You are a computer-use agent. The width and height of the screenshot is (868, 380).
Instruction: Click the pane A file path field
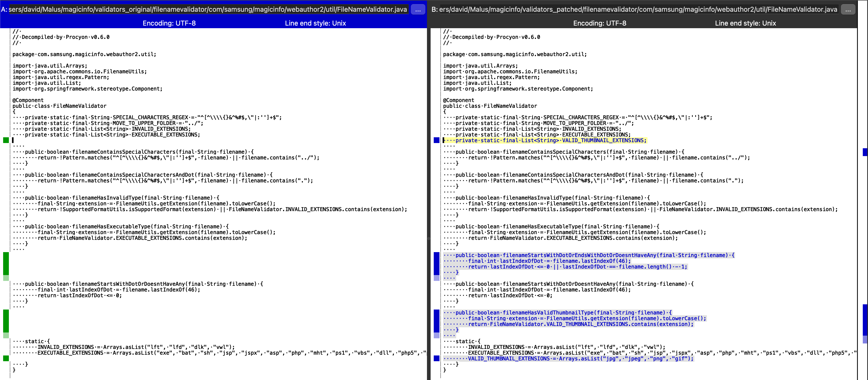tap(208, 9)
